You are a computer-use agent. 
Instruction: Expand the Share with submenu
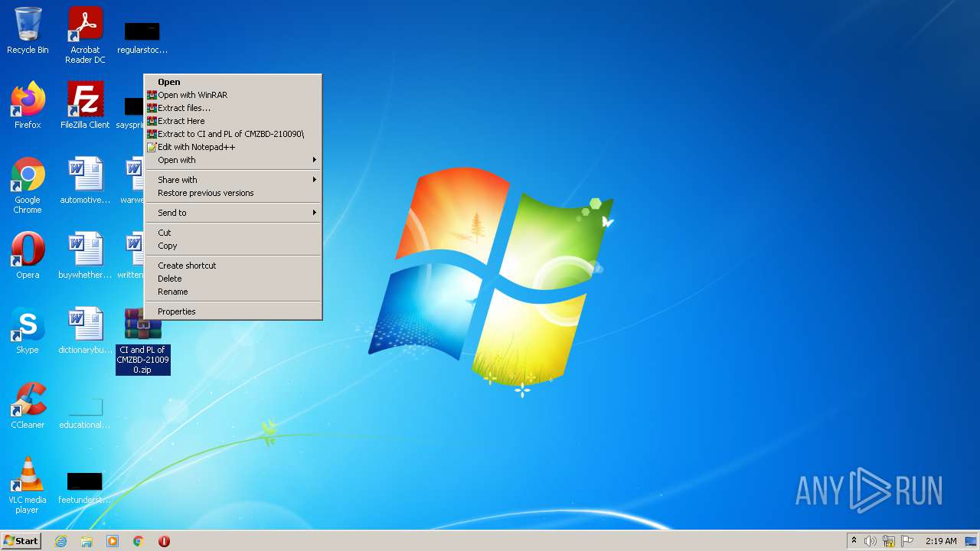pos(234,180)
